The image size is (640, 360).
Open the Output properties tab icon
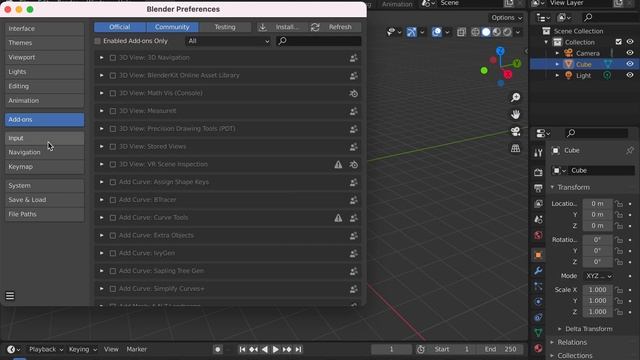tap(538, 188)
